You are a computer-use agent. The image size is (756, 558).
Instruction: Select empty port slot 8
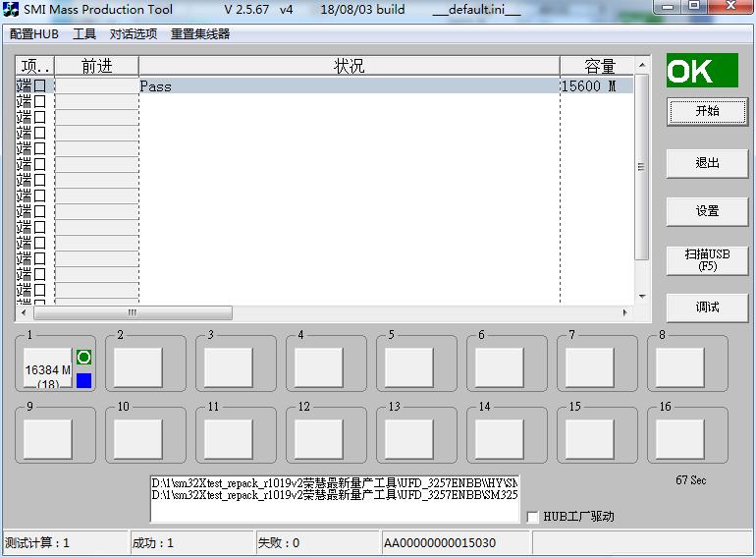point(679,367)
